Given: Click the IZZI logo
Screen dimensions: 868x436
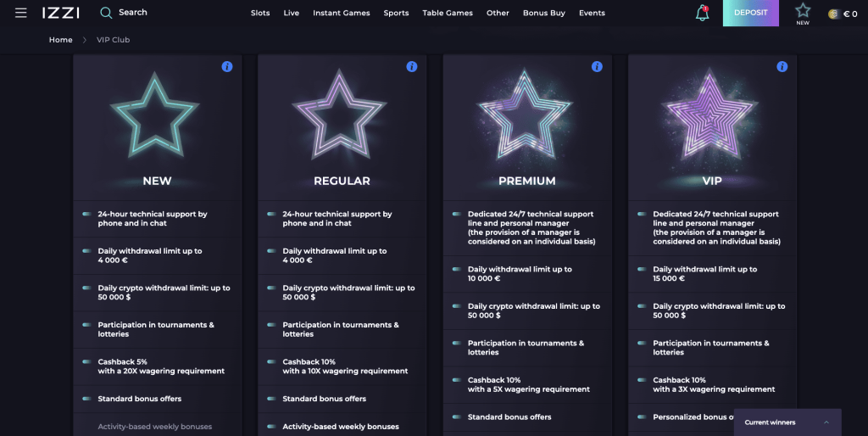Looking at the screenshot, I should tap(61, 13).
